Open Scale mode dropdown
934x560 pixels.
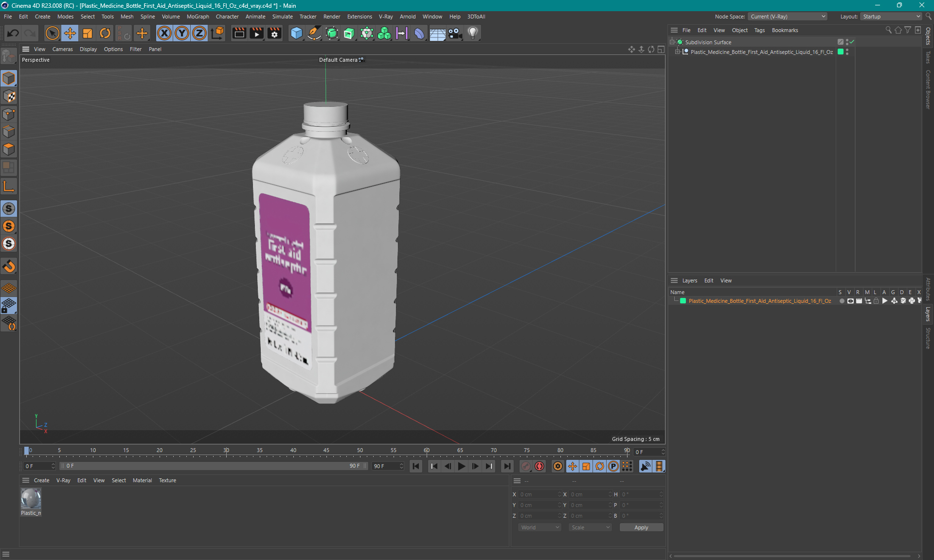(590, 527)
